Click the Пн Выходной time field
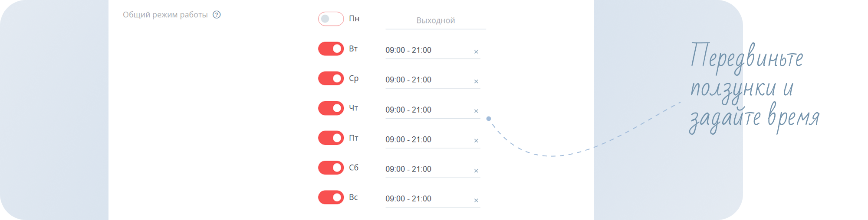This screenshot has width=868, height=220. coord(435,21)
